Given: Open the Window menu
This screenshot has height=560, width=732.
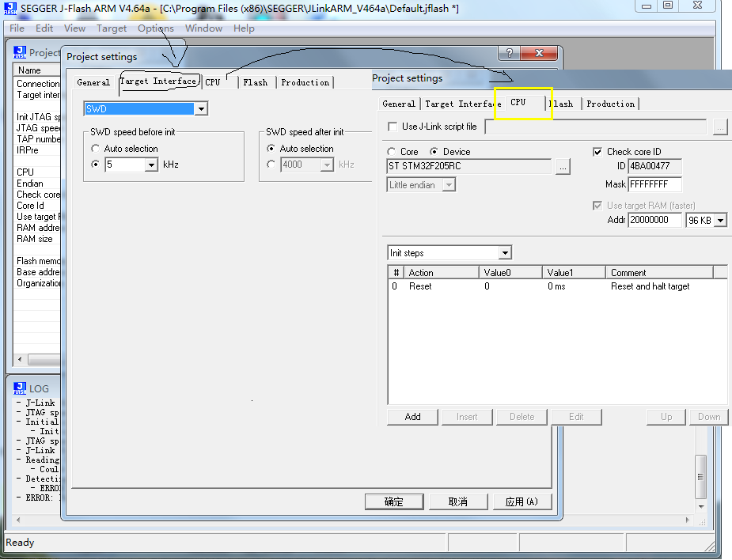Looking at the screenshot, I should tap(203, 28).
